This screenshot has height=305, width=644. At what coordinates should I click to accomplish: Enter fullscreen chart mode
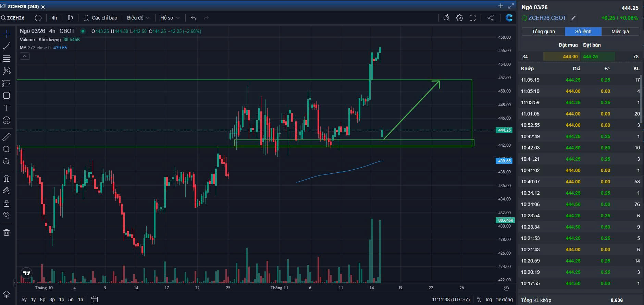473,18
